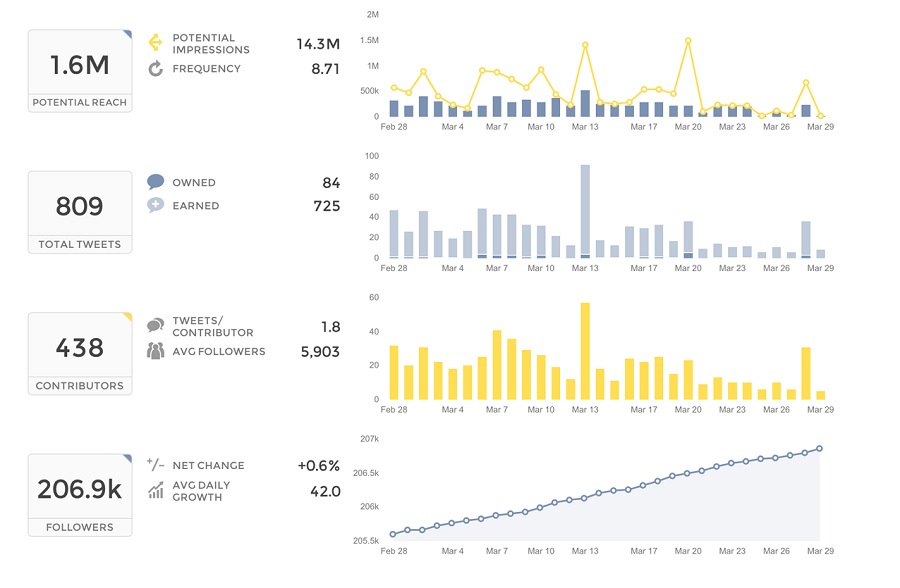Click the last follower data point at Mar 29
The image size is (900, 588).
click(x=820, y=448)
